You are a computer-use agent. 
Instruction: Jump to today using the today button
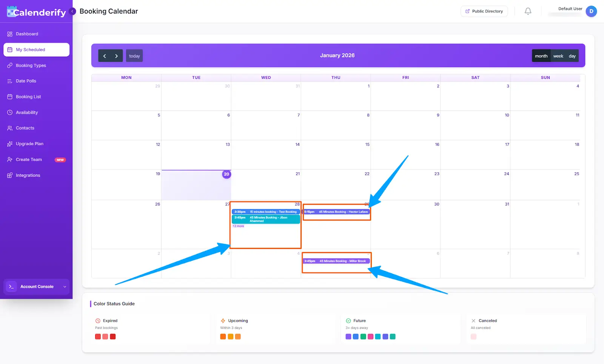(x=134, y=55)
